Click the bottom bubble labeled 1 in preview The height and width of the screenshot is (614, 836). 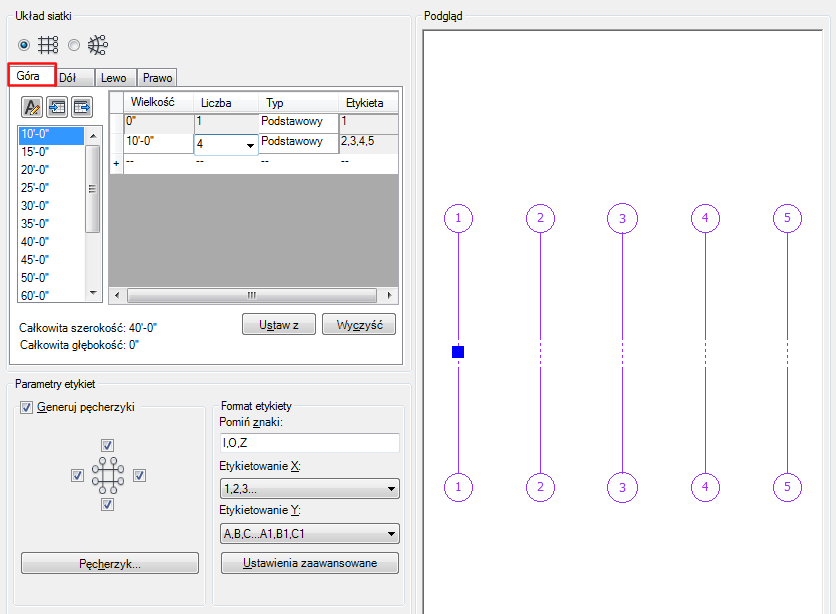tap(459, 487)
